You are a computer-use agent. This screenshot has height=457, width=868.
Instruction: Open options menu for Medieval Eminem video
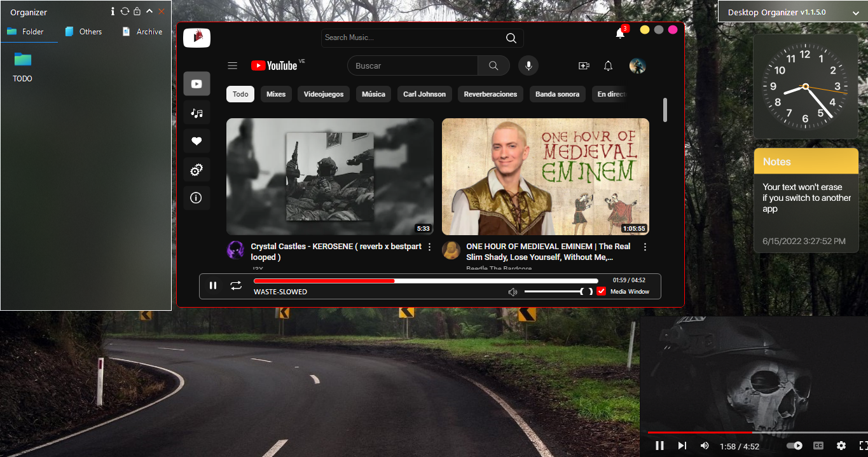(x=645, y=247)
